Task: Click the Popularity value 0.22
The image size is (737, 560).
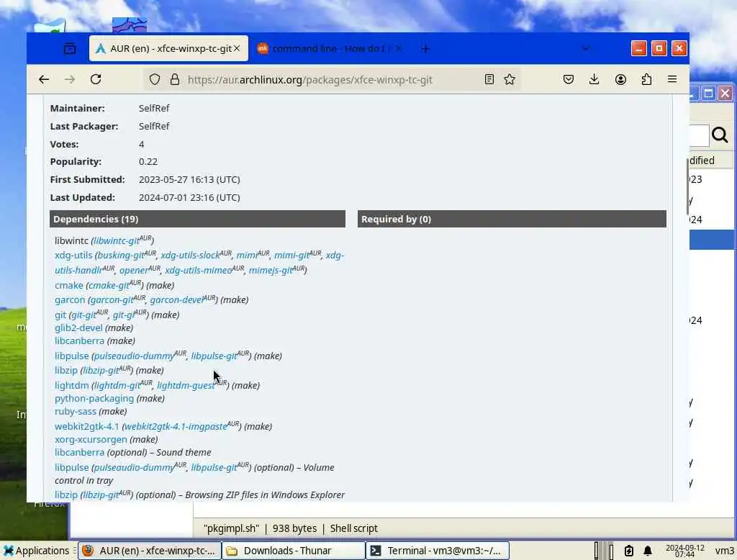Action: click(x=148, y=161)
